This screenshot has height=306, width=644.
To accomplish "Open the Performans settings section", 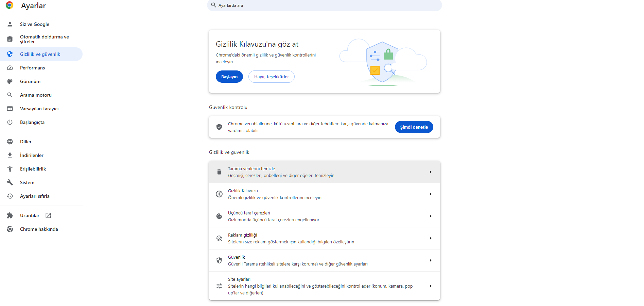I will point(32,68).
